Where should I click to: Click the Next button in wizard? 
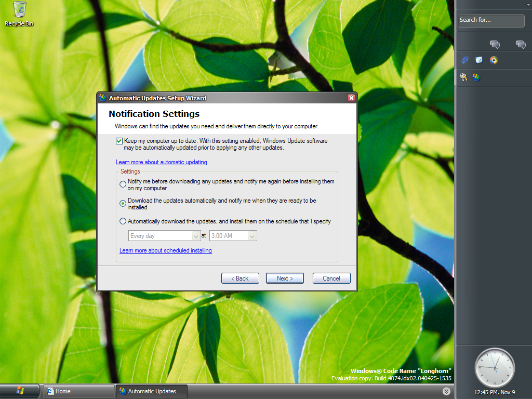pos(285,278)
